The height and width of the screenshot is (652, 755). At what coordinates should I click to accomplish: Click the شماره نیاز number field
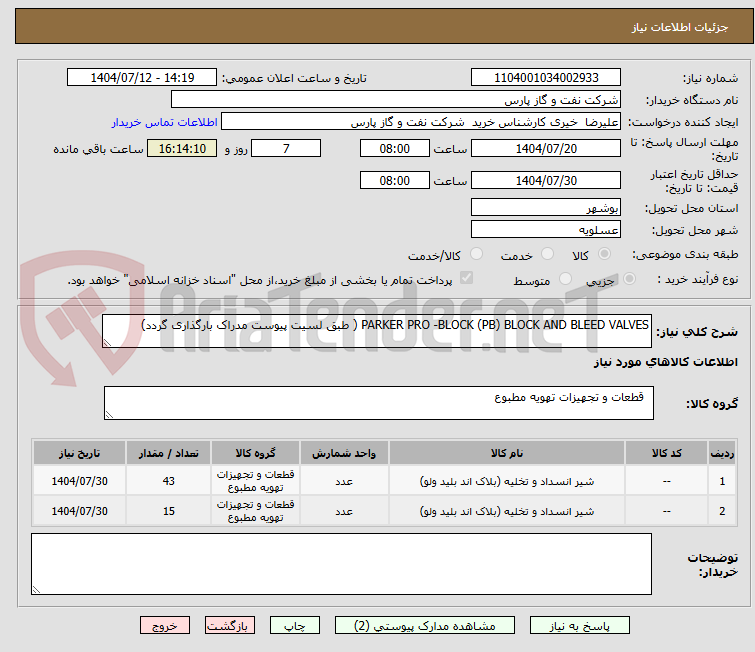pyautogui.click(x=545, y=78)
